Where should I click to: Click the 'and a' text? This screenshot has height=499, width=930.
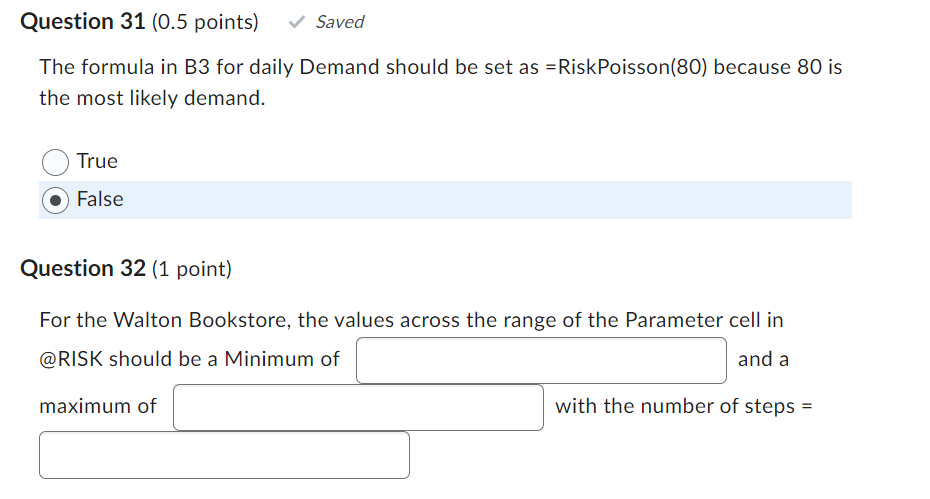tap(763, 359)
